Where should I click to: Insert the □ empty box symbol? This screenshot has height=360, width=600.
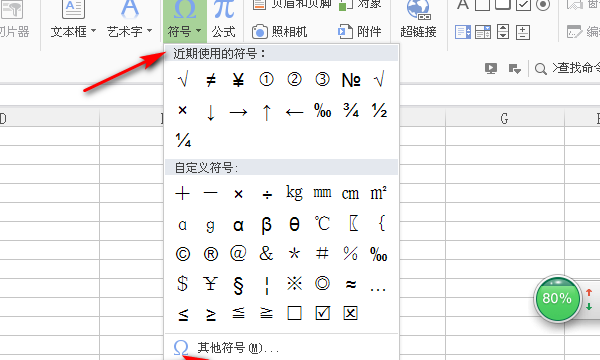click(294, 313)
